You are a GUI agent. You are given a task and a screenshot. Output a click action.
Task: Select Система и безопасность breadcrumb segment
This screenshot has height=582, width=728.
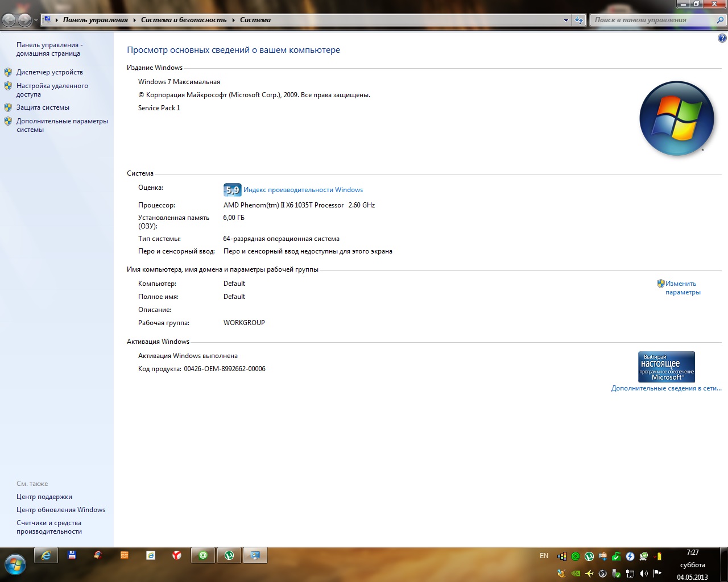184,20
